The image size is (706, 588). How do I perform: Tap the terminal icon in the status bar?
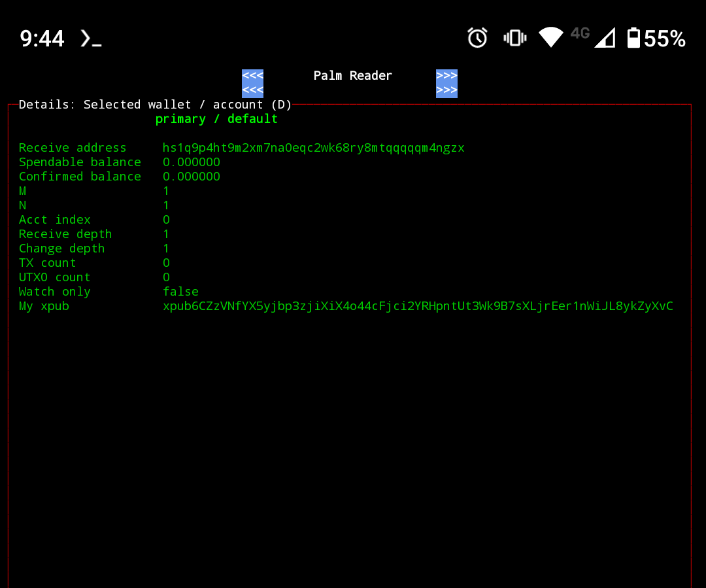90,39
